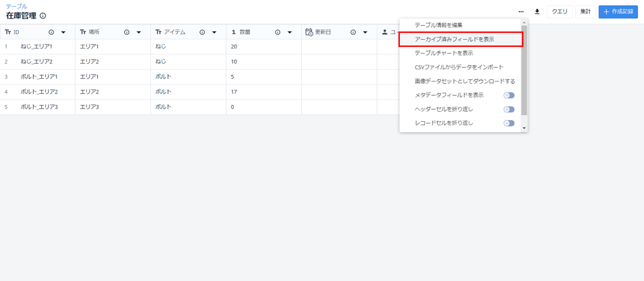Click エリア1 location cell in row 3
The width and height of the screenshot is (644, 281).
tap(113, 77)
